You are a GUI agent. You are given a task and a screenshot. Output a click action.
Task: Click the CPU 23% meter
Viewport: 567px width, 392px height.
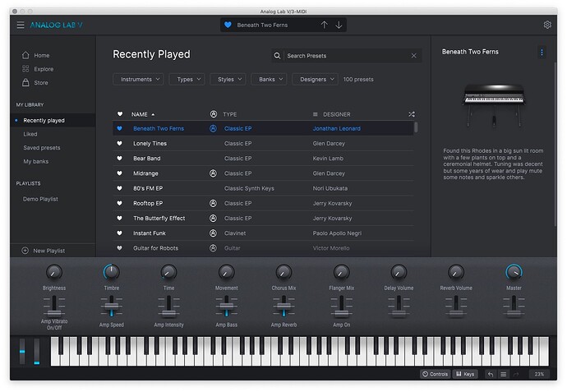[539, 374]
